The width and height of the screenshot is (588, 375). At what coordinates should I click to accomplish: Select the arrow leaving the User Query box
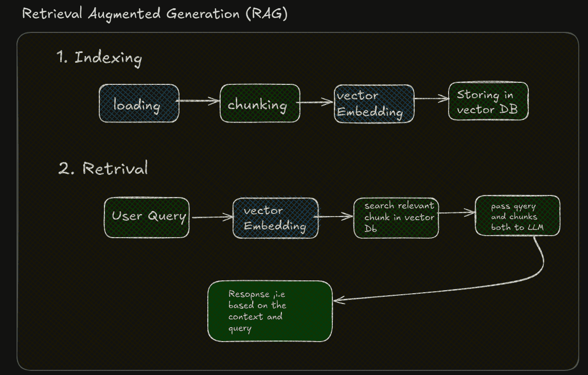point(211,218)
